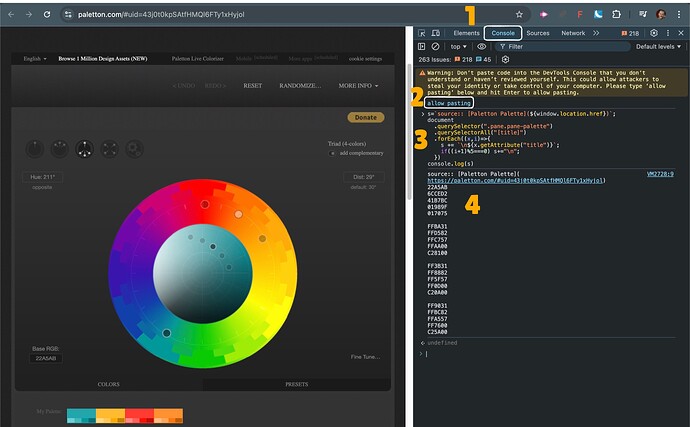This screenshot has width=690, height=427.
Task: Click the Base RGB 22A5AB field
Action: tap(46, 358)
